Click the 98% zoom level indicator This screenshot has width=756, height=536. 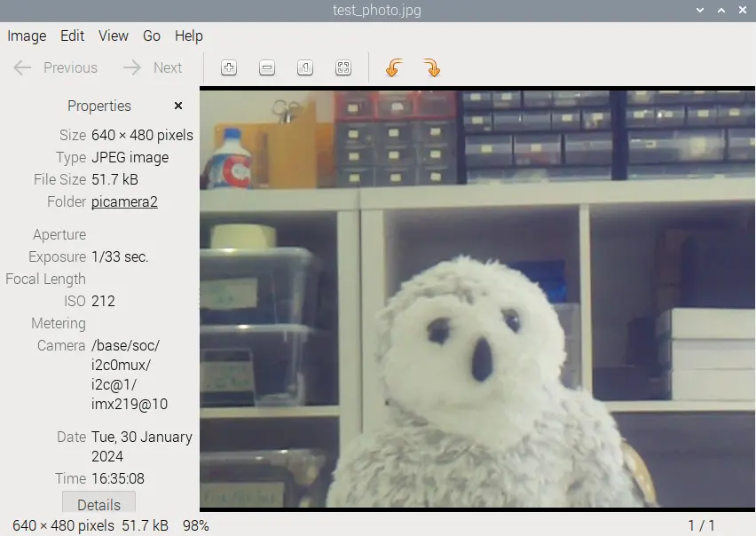195,524
